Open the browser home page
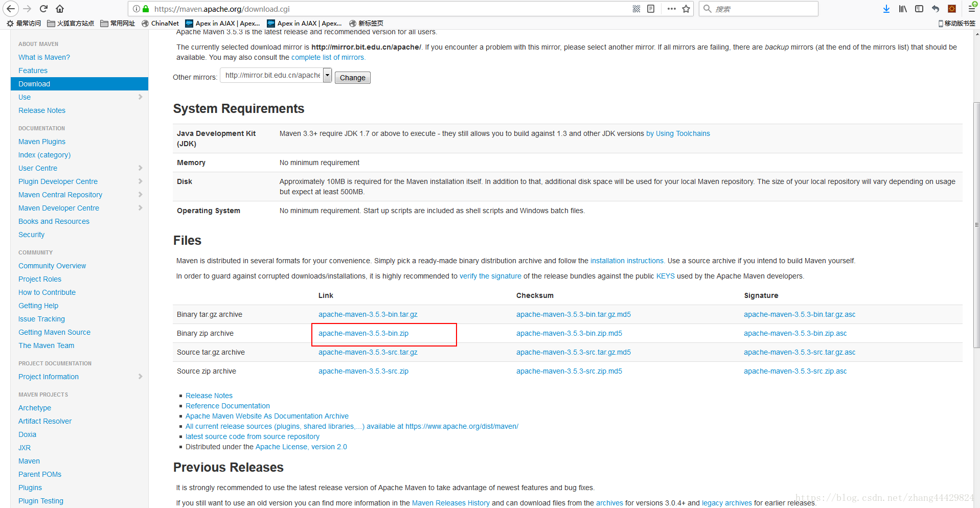This screenshot has height=508, width=980. (60, 9)
